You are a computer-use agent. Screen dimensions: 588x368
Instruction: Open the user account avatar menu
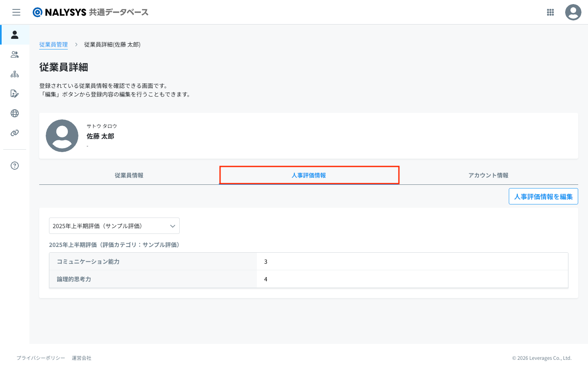point(573,12)
